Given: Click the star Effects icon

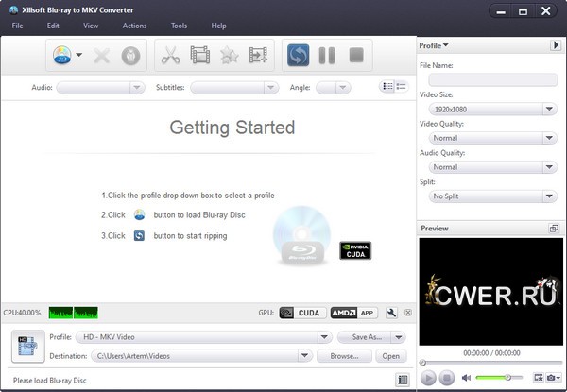Looking at the screenshot, I should point(229,55).
